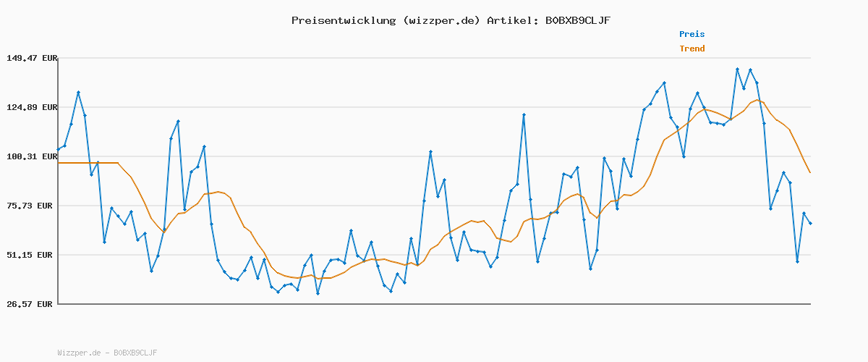Click the highest peak of the orange Trend line
This screenshot has width=868, height=362.
click(757, 100)
